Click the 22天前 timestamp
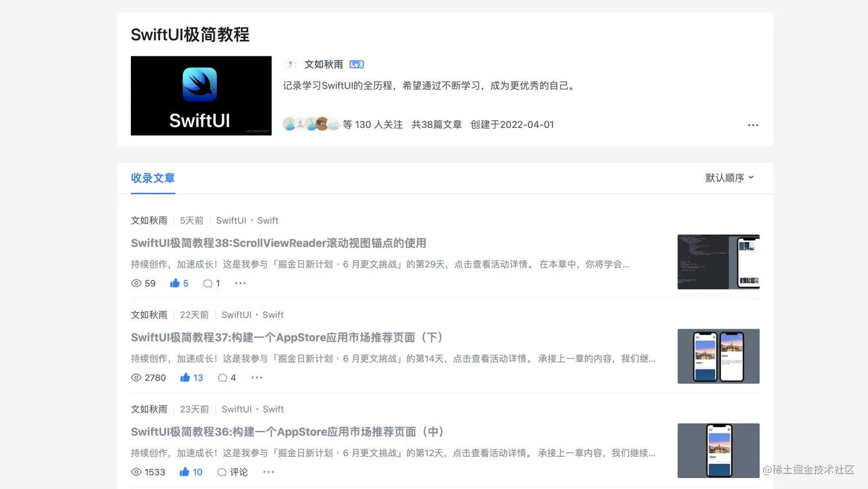Image resolution: width=868 pixels, height=489 pixels. (x=195, y=315)
